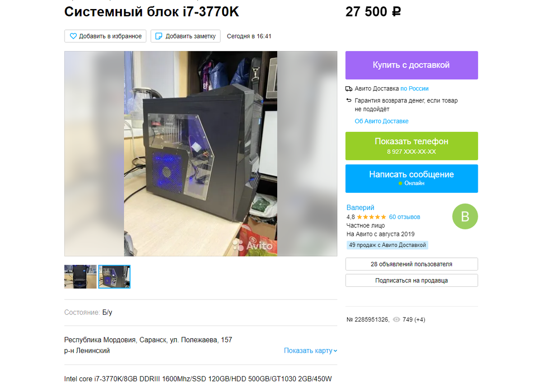Click the heart icon to add to favorites
This screenshot has width=542, height=392.
pos(73,36)
